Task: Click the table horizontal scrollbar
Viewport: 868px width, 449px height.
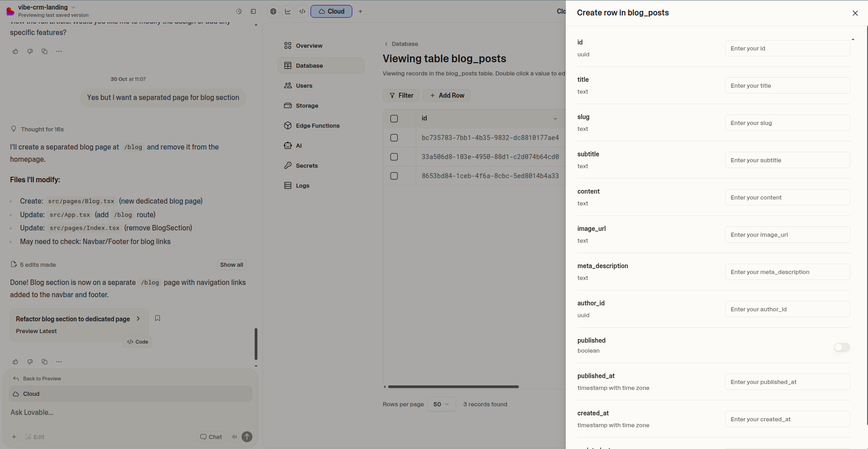Action: pos(453,387)
